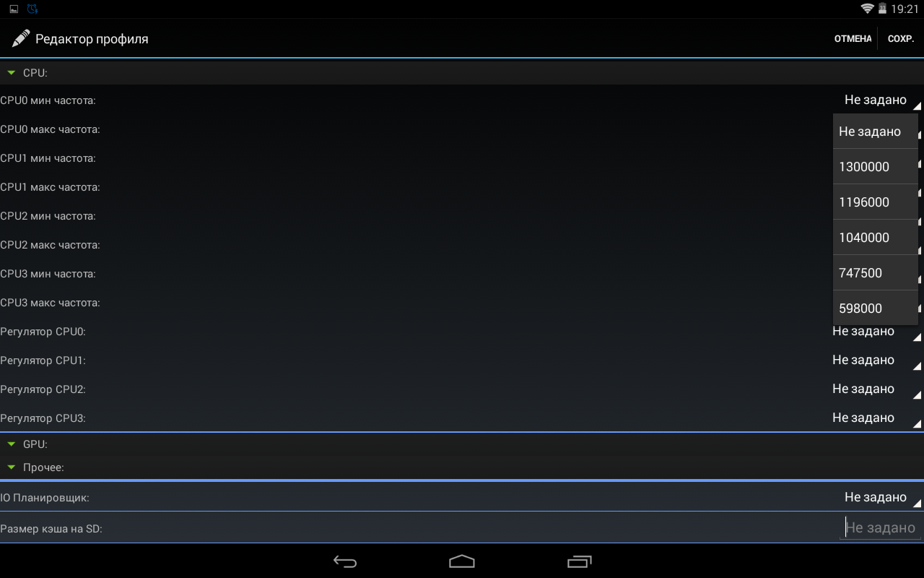Select 1300000 from the frequency list
This screenshot has height=578, width=924.
875,167
